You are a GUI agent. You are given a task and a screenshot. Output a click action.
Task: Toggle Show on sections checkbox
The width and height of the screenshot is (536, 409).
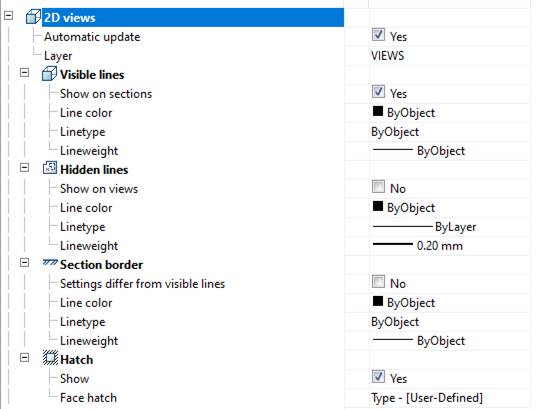[x=378, y=92]
